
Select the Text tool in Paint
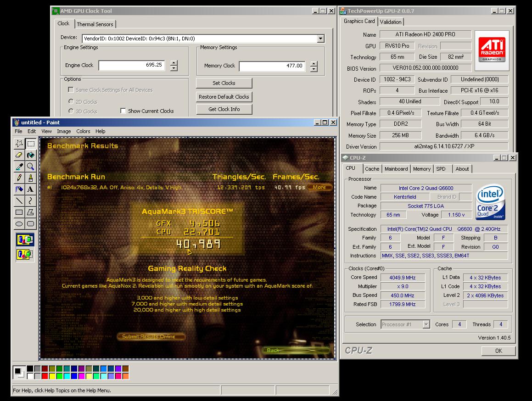tap(31, 189)
